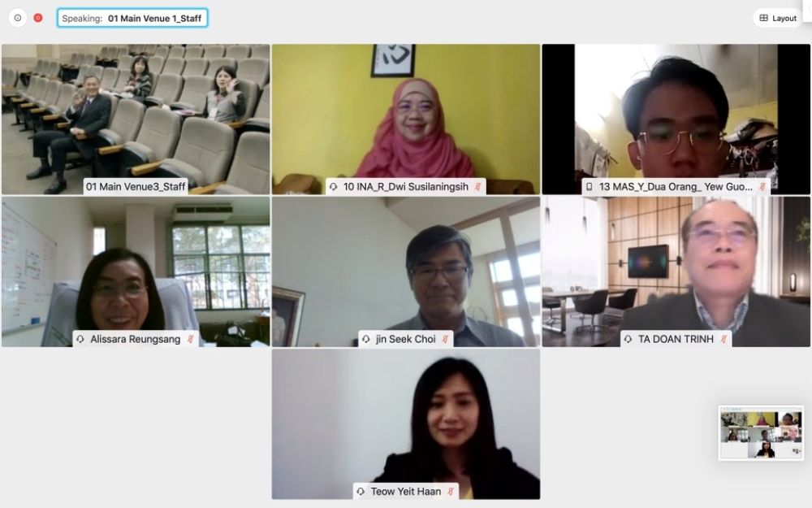Click muted mic icon for Teow Yeit Haan
The width and height of the screenshot is (812, 508).
[451, 492]
